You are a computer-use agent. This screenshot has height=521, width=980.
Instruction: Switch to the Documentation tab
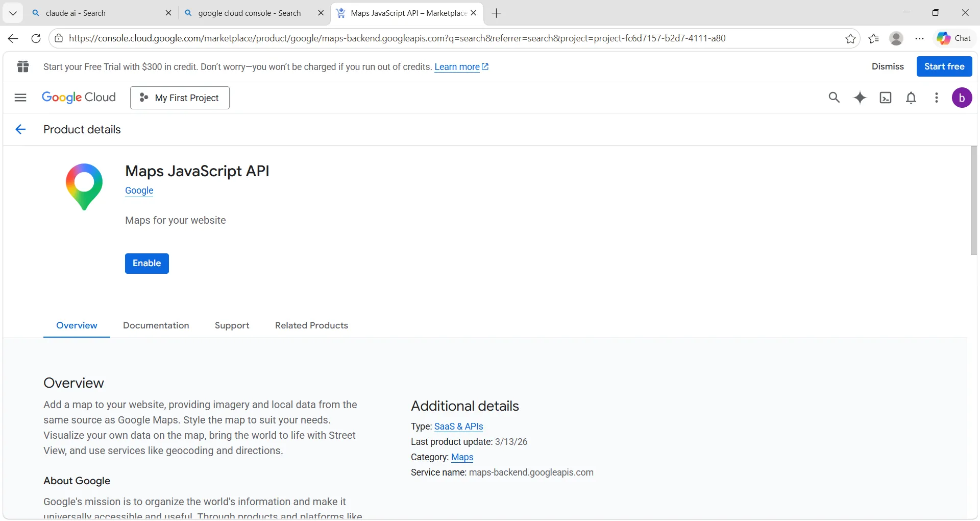[156, 325]
